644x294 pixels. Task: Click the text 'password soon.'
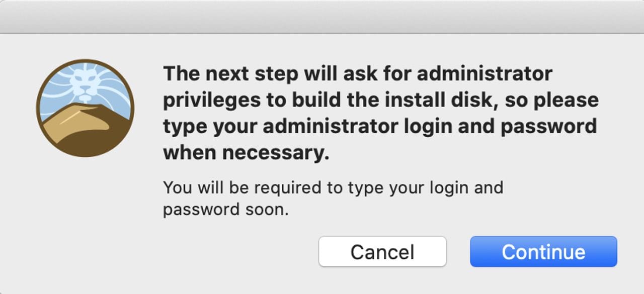226,209
